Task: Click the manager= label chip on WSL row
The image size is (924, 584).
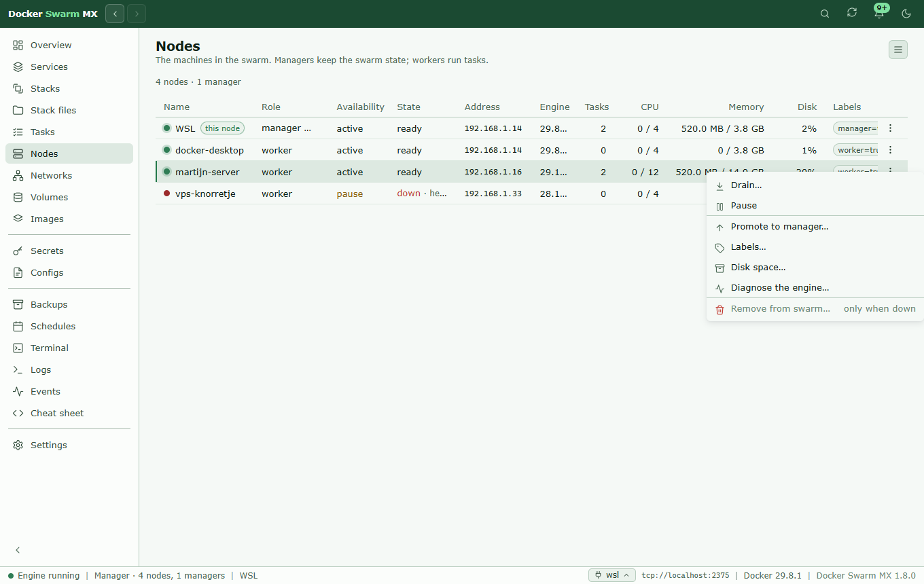Action: 855,128
